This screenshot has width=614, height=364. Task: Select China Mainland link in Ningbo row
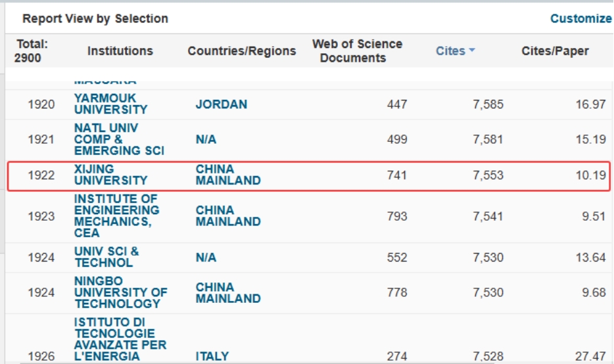tap(228, 292)
